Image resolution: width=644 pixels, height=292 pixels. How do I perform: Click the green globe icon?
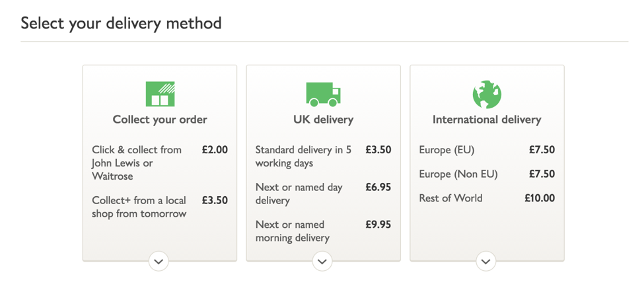pyautogui.click(x=487, y=94)
